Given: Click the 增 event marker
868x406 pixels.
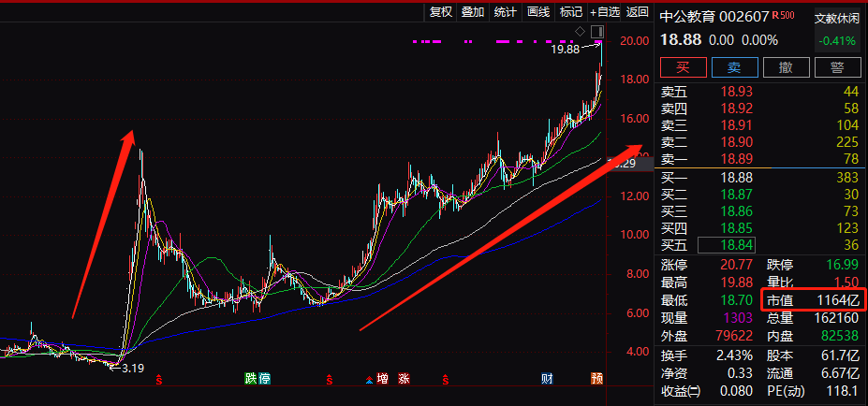Looking at the screenshot, I should click(382, 379).
